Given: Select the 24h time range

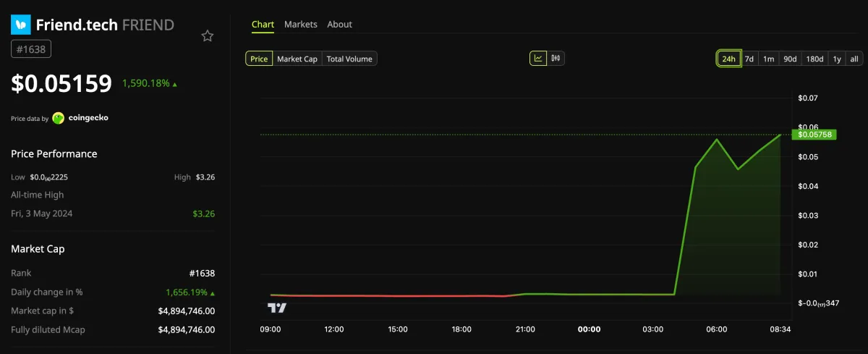Looking at the screenshot, I should pyautogui.click(x=728, y=59).
